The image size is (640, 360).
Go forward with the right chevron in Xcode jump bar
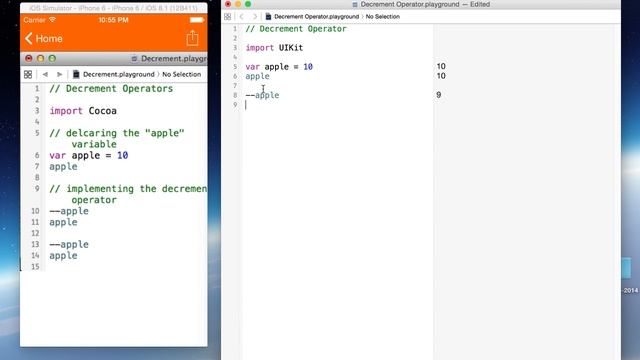pos(255,17)
